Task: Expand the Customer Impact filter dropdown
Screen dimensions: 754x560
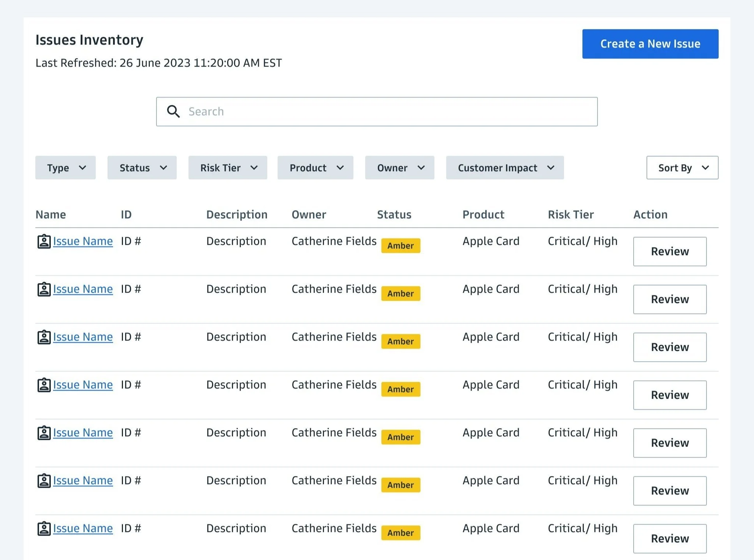Action: 505,168
